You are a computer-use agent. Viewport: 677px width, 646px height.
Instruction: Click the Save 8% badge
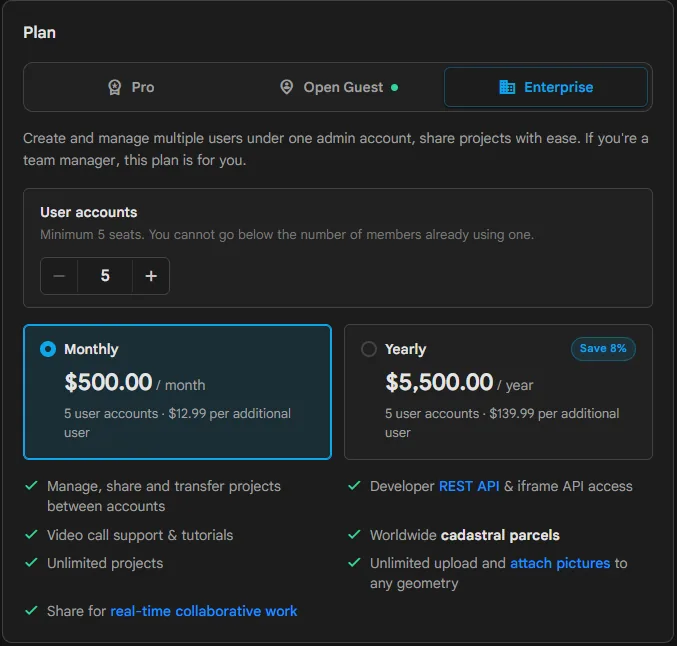[x=603, y=348]
